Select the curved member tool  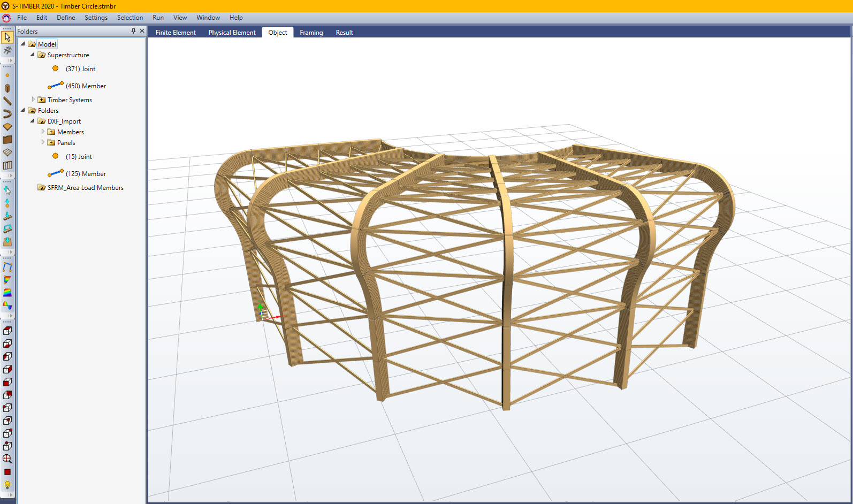7,114
